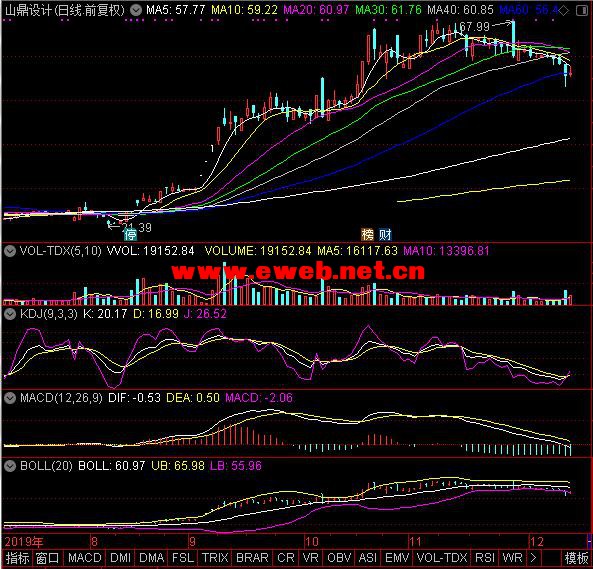This screenshot has height=569, width=593.
Task: Select the RSI indicator tab
Action: coord(485,558)
